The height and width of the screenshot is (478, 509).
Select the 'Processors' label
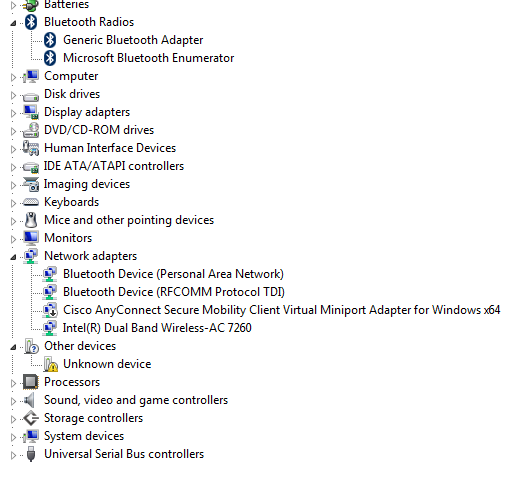point(72,382)
